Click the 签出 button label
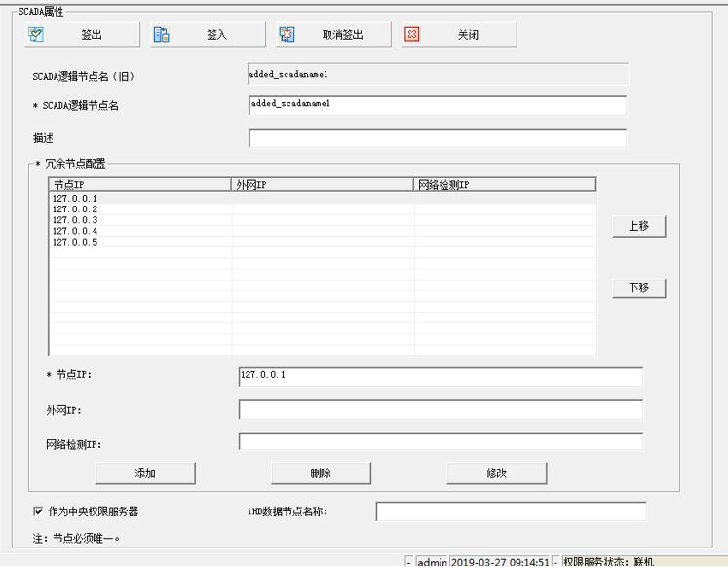728x567 pixels. pyautogui.click(x=92, y=35)
